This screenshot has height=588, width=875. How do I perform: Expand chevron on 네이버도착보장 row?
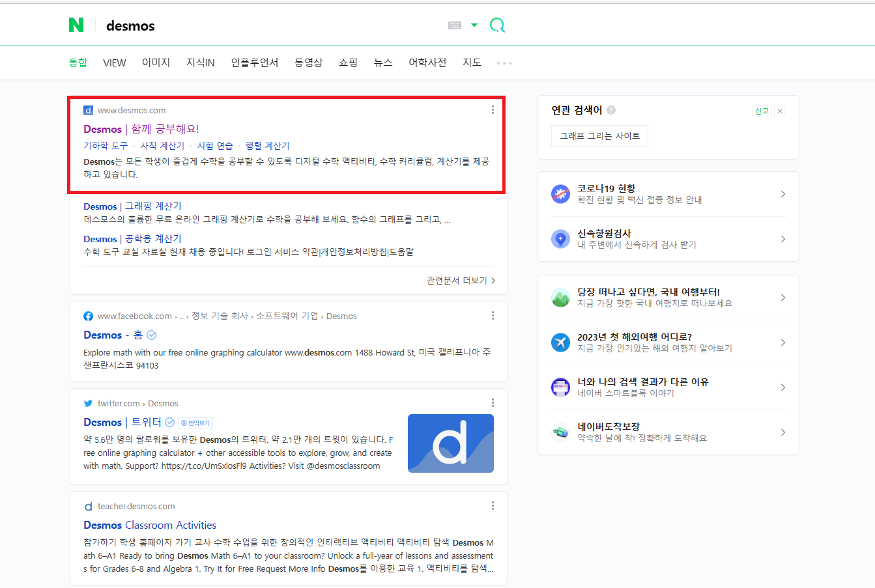coord(783,432)
